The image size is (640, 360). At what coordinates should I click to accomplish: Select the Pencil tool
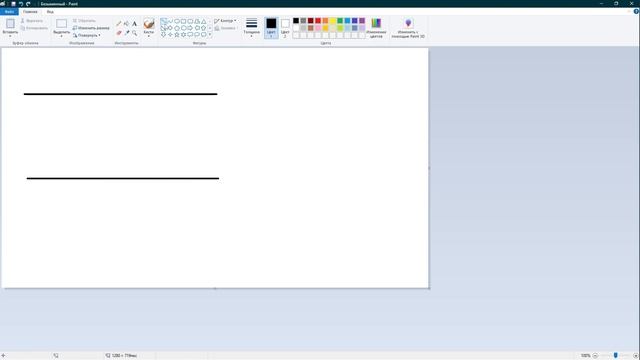[x=119, y=24]
